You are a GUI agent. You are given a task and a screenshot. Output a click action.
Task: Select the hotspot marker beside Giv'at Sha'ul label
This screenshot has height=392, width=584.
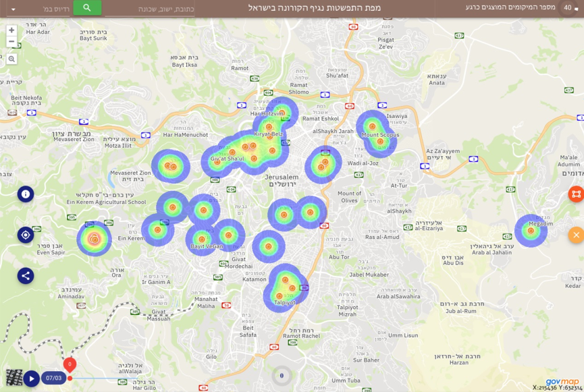pyautogui.click(x=217, y=162)
